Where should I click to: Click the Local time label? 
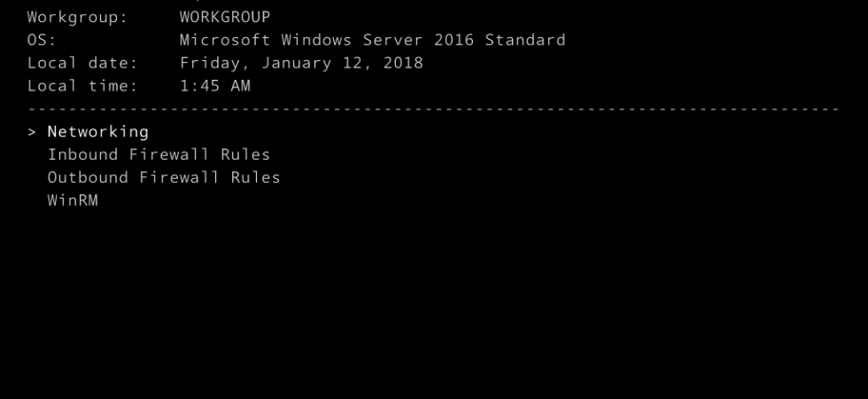click(x=82, y=86)
